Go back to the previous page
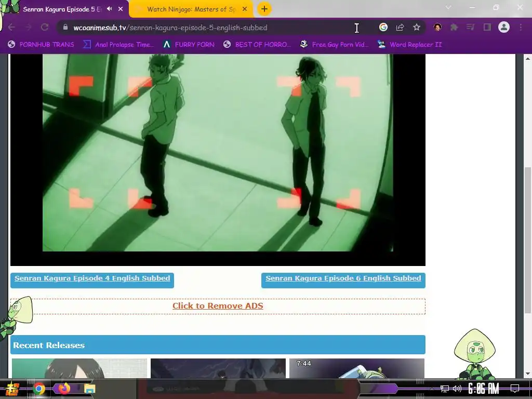532x399 pixels. [11, 28]
